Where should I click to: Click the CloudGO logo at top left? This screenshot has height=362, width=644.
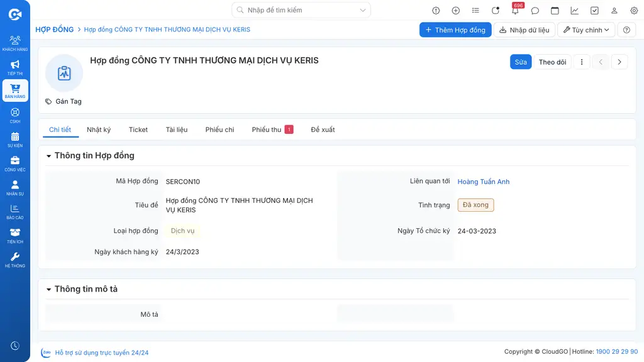[x=15, y=14]
